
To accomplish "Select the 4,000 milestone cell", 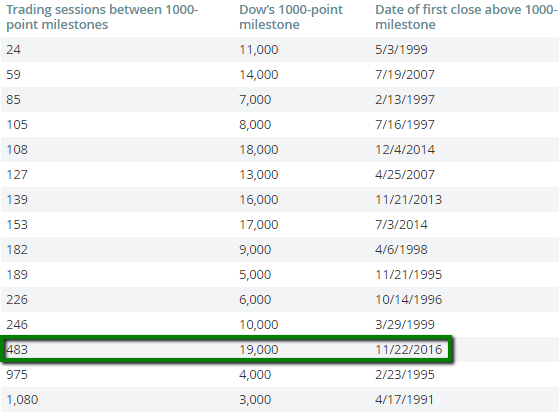I will pos(255,374).
